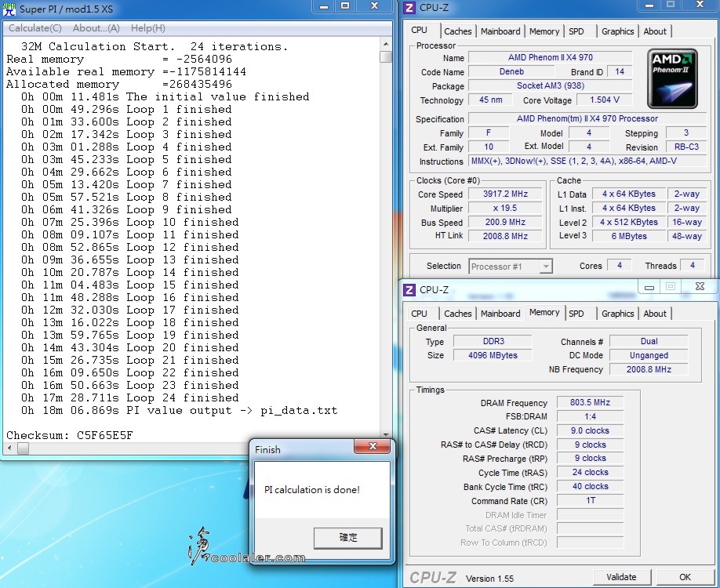
Task: Click the memory Type value 'DDR3'
Action: coord(493,342)
